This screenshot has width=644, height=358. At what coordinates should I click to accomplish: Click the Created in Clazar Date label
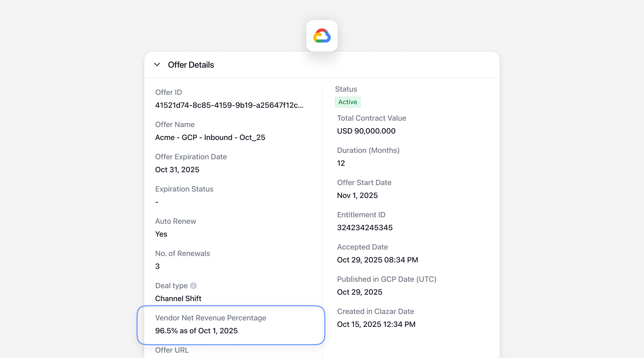(x=376, y=311)
